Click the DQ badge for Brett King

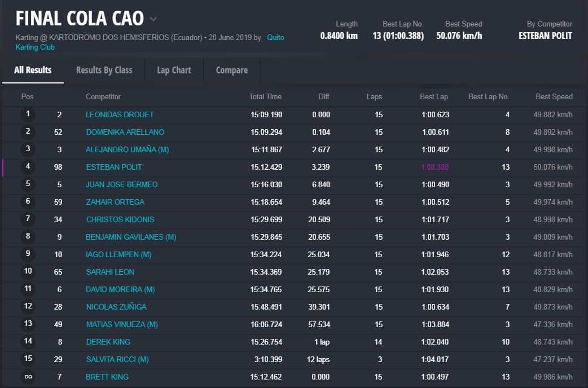click(x=28, y=377)
